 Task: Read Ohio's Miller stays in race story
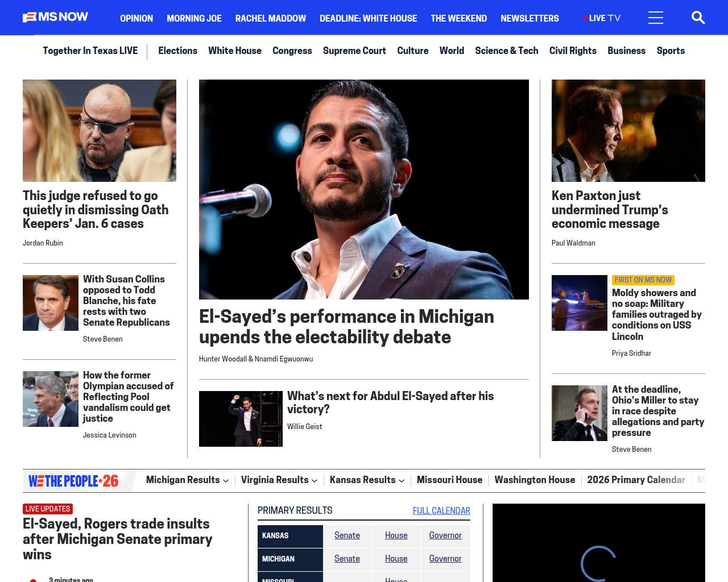point(658,411)
